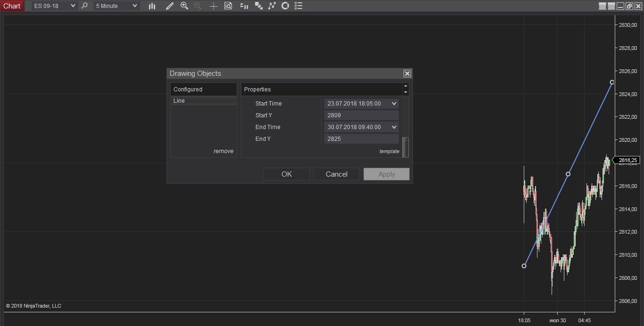This screenshot has height=326, width=644.
Task: Click the Properties vertical scrollbar thumb
Action: pos(405,147)
